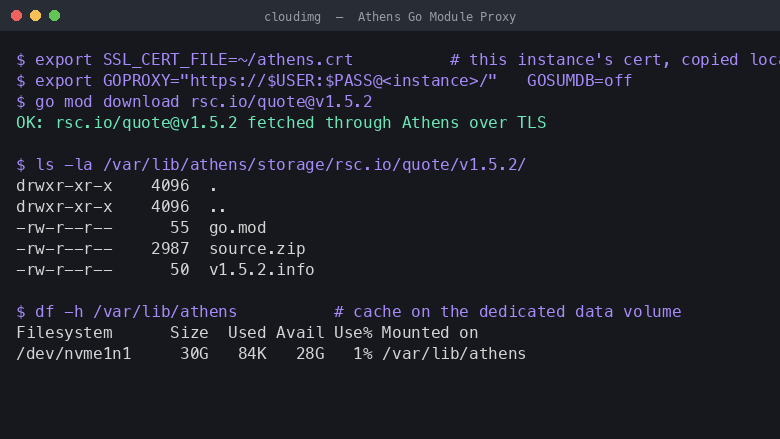Click the df -h /var/lib/athens command
The image size is (780, 439).
(127, 312)
